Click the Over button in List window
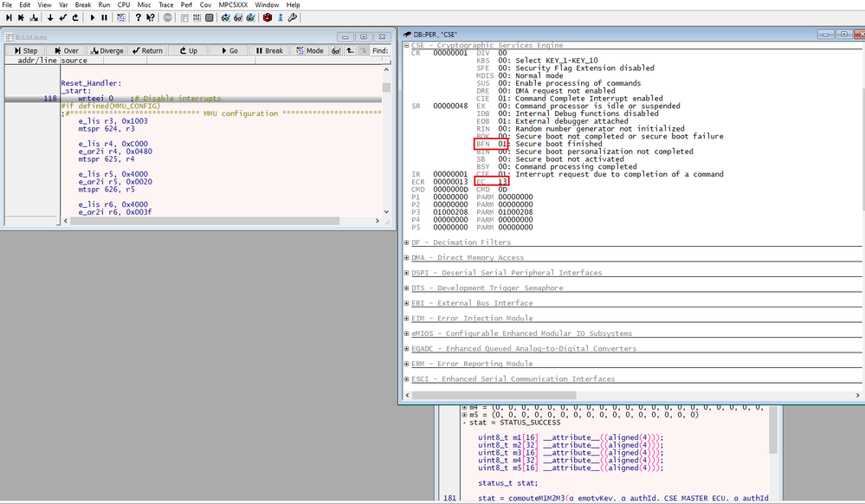Viewport: 865px width, 504px height. tap(66, 51)
